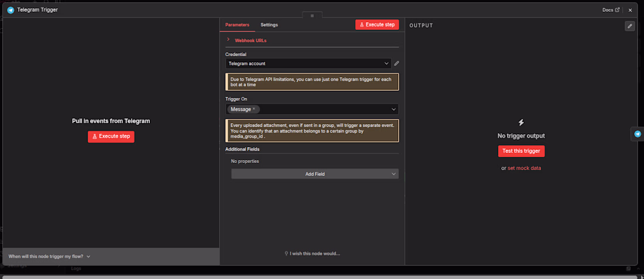
Task: Click the Telegram node icon on right edge
Action: click(x=638, y=134)
